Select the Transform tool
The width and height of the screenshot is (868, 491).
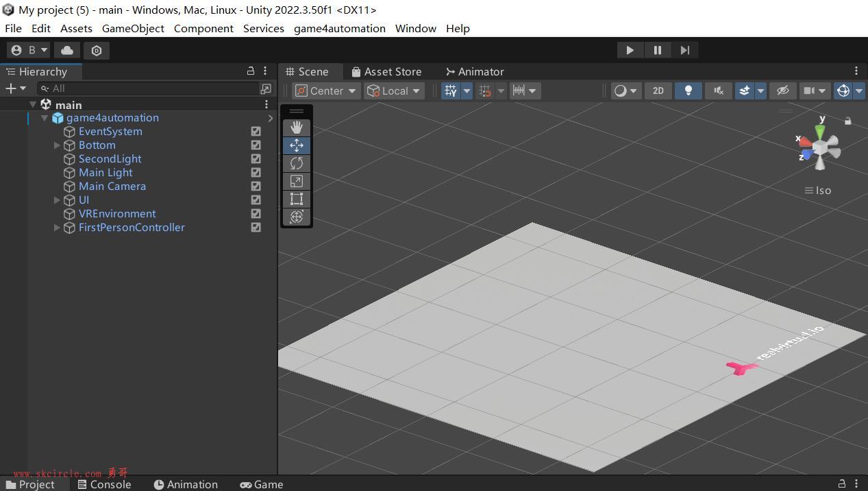coord(297,217)
